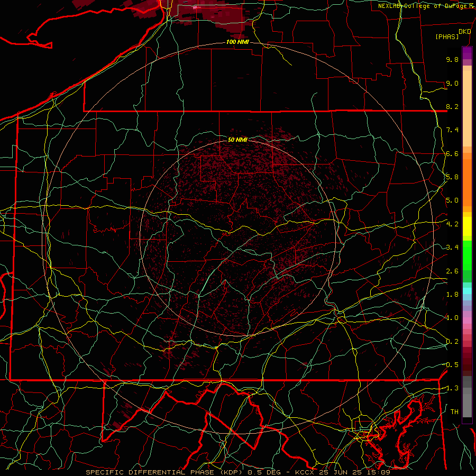Click the 1.8 scale value
This screenshot has width=476, height=476.
[x=452, y=295]
